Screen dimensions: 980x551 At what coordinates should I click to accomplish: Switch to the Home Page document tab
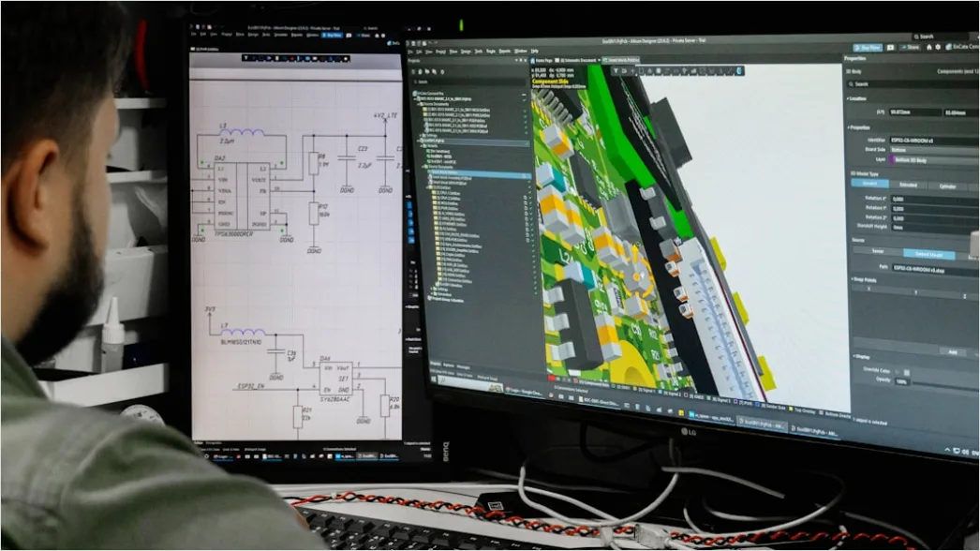(x=542, y=60)
